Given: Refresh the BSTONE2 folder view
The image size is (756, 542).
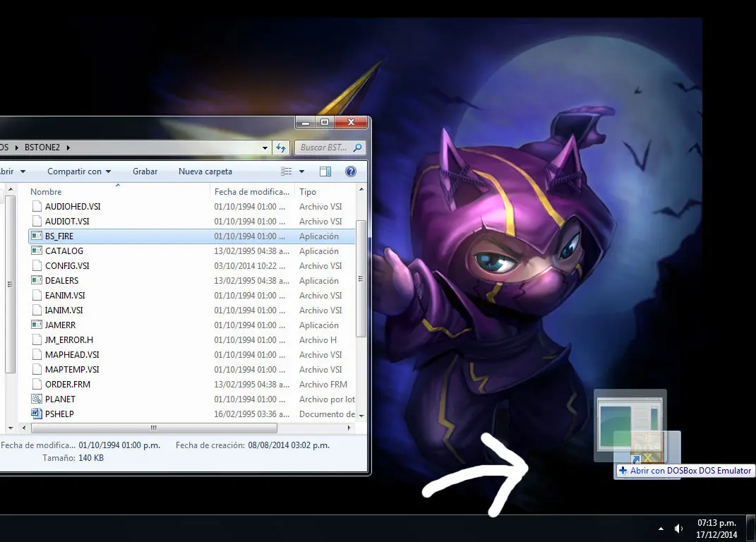Looking at the screenshot, I should pyautogui.click(x=281, y=147).
